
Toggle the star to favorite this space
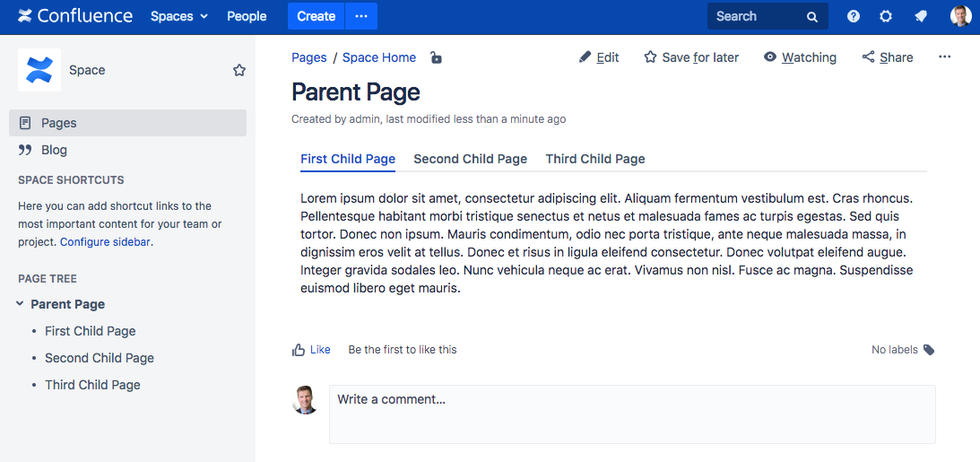(239, 70)
